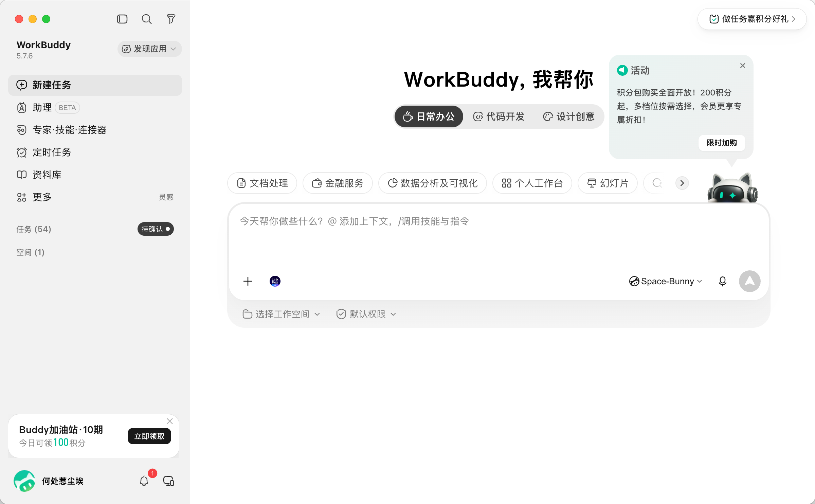
Task: Click the plus attachment icon in input
Action: [248, 281]
